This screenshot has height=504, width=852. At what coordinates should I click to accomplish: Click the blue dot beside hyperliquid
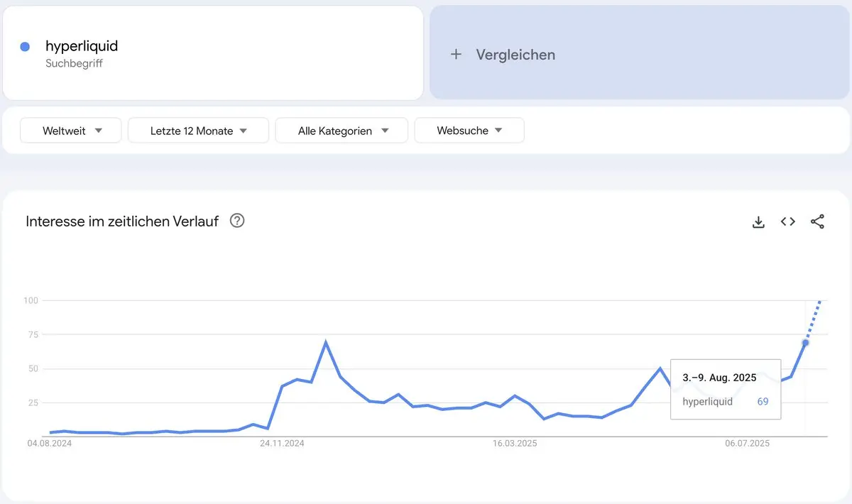pos(25,47)
